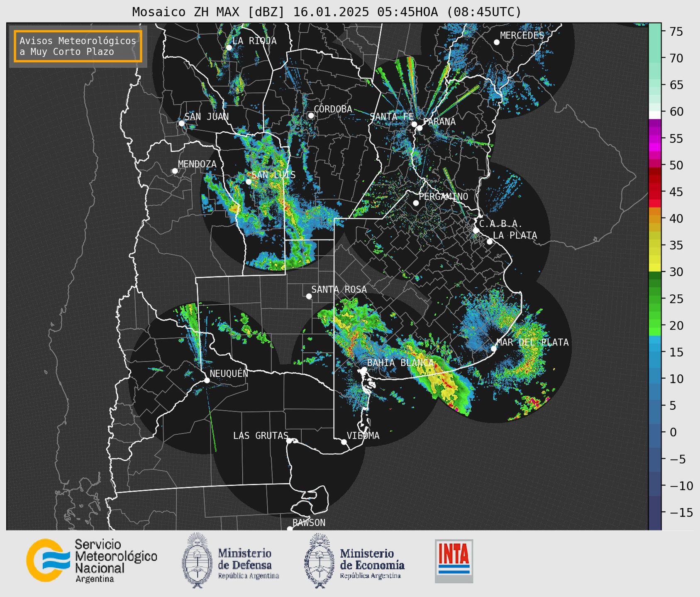Click the Rawson city marker dot
This screenshot has width=700, height=597.
pyautogui.click(x=290, y=529)
